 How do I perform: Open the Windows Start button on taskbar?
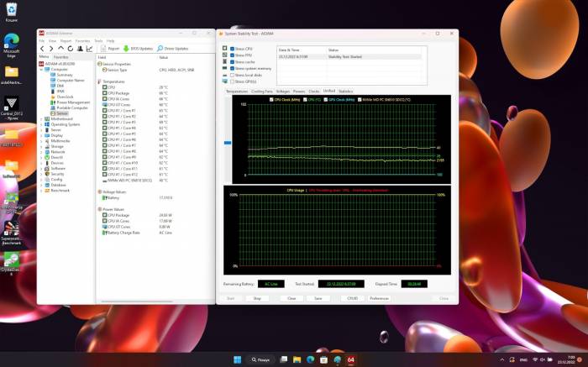[x=238, y=360]
